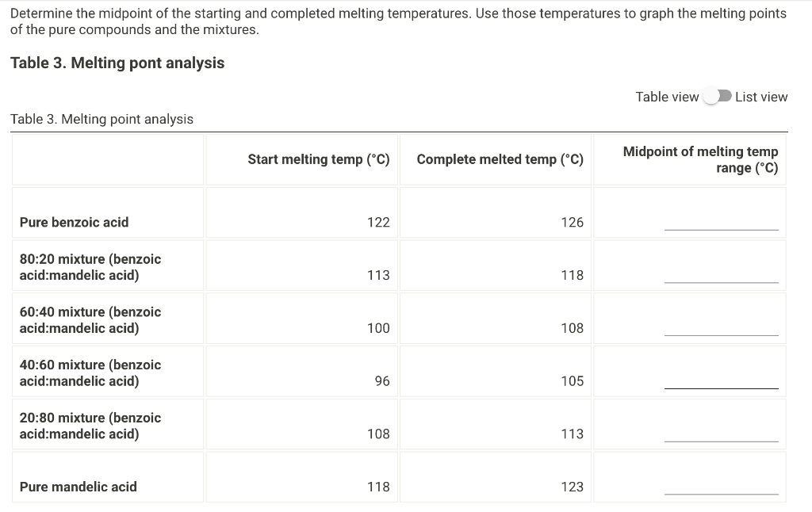Click the Table 3 melting point analysis heading
Viewport: 812px width, 512px height.
click(116, 63)
